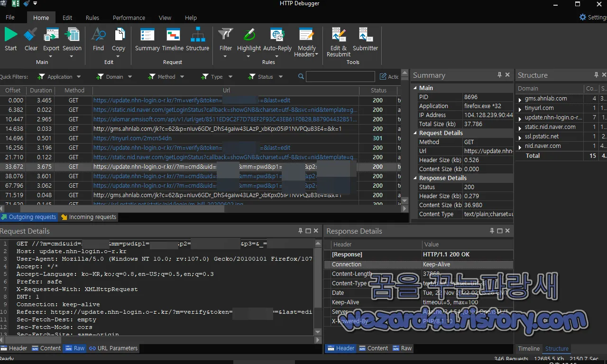Pin the Response Details panel

(492, 231)
